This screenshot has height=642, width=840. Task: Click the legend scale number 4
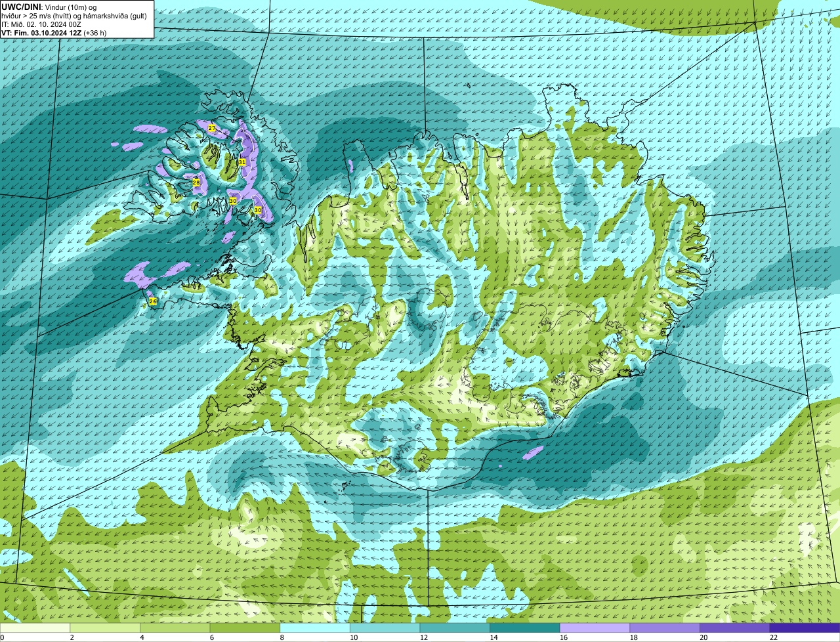point(142,637)
